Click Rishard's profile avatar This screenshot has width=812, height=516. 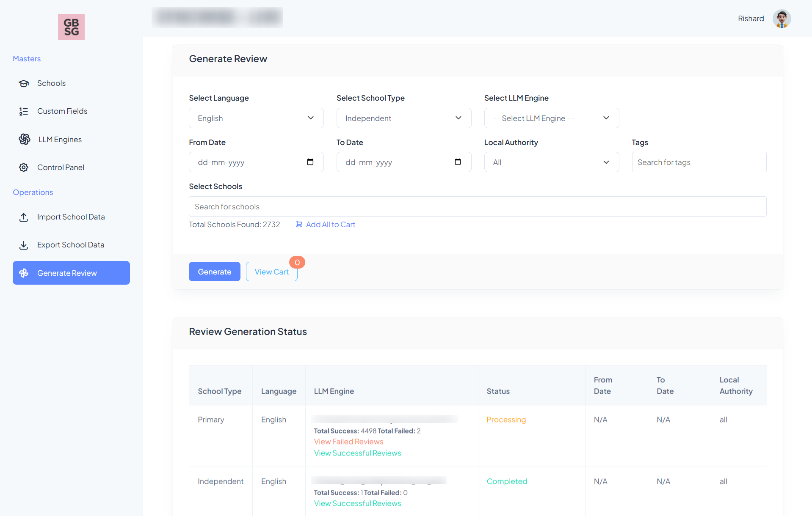(782, 19)
